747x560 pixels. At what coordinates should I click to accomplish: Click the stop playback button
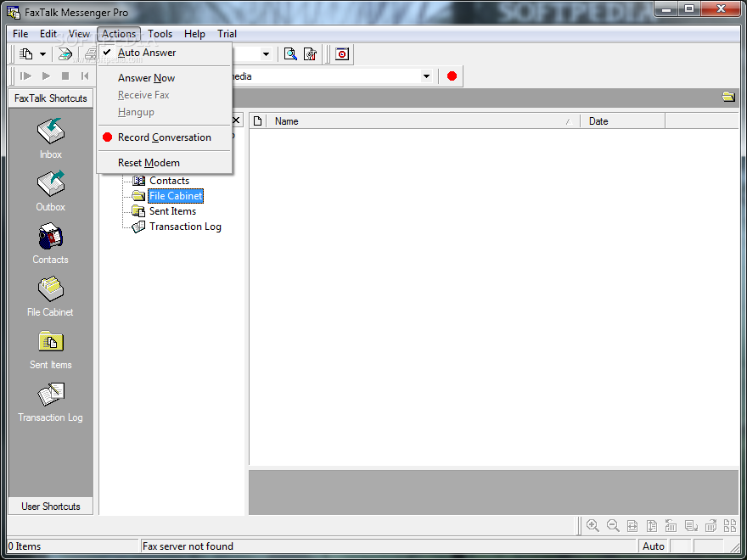click(65, 76)
